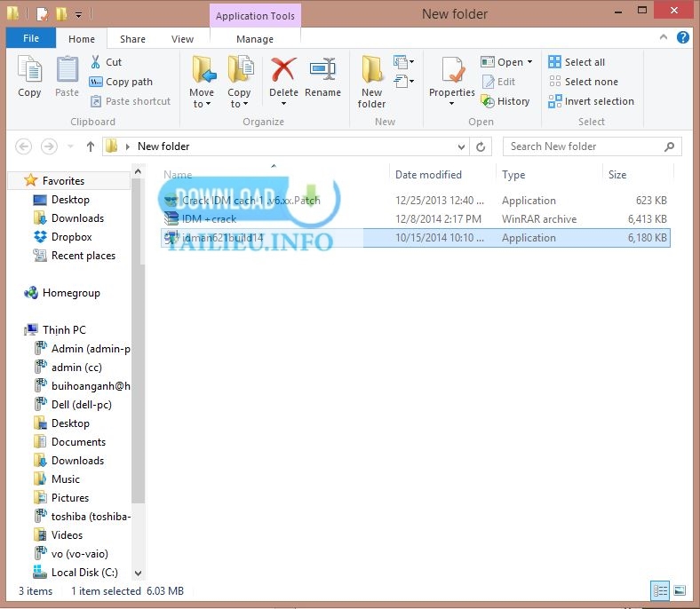The height and width of the screenshot is (609, 700).
Task: Go up one folder level
Action: pyautogui.click(x=91, y=146)
